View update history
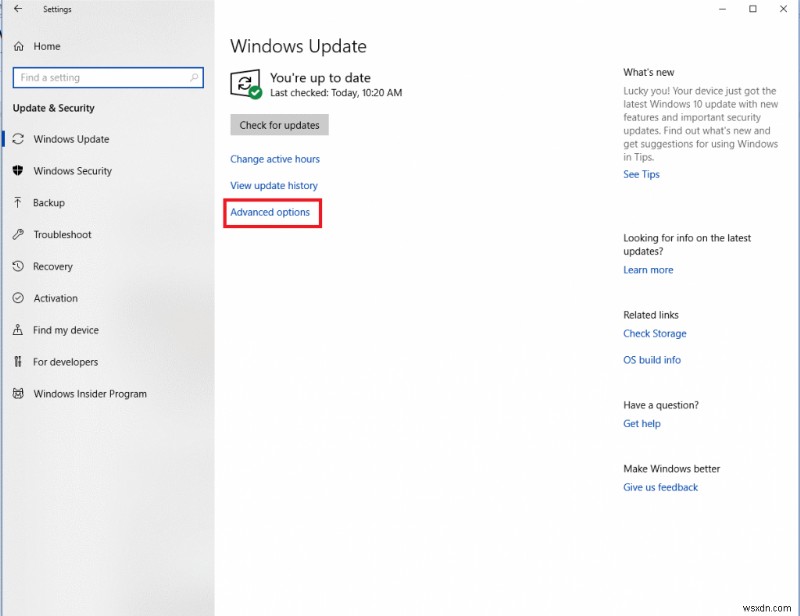Screen dimensions: 800x616 (x=273, y=185)
